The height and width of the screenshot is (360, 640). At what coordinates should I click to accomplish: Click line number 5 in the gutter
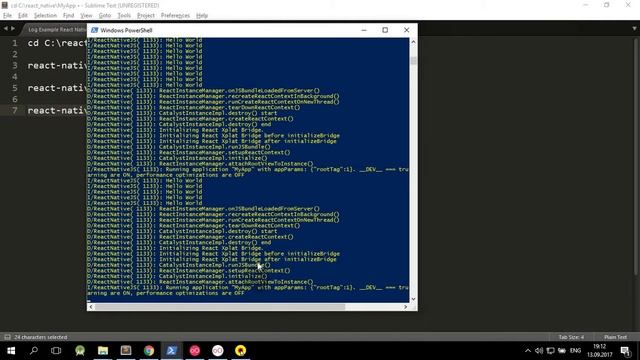(x=15, y=88)
